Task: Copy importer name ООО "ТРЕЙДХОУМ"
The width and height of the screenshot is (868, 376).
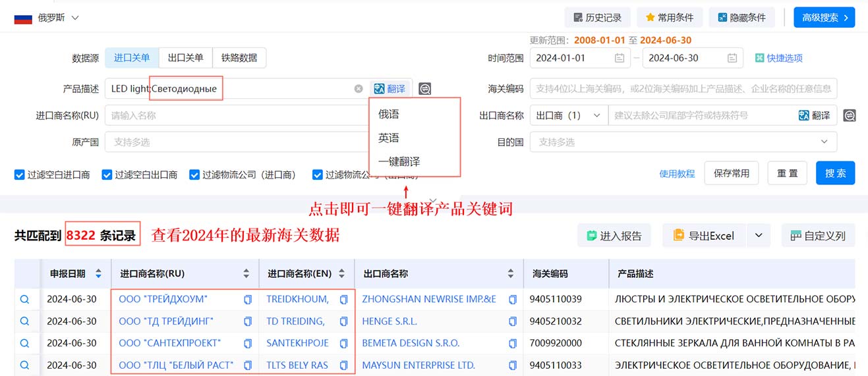Action: click(248, 300)
